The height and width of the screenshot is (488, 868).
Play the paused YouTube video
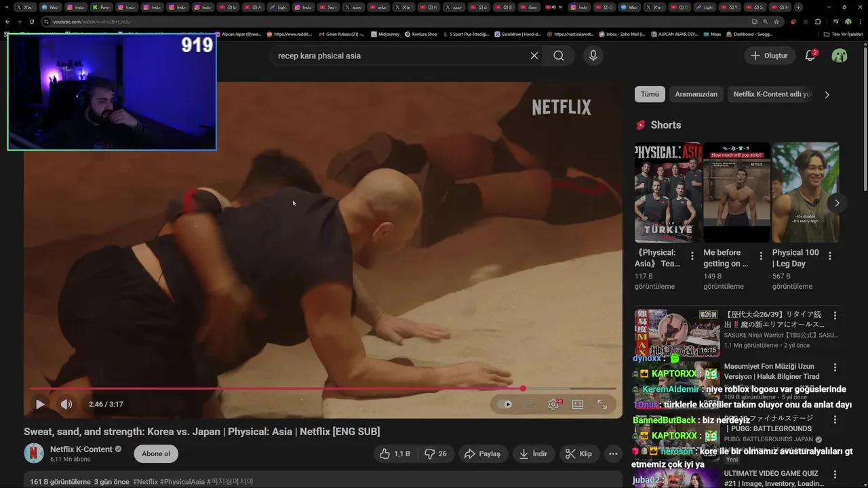pyautogui.click(x=40, y=404)
